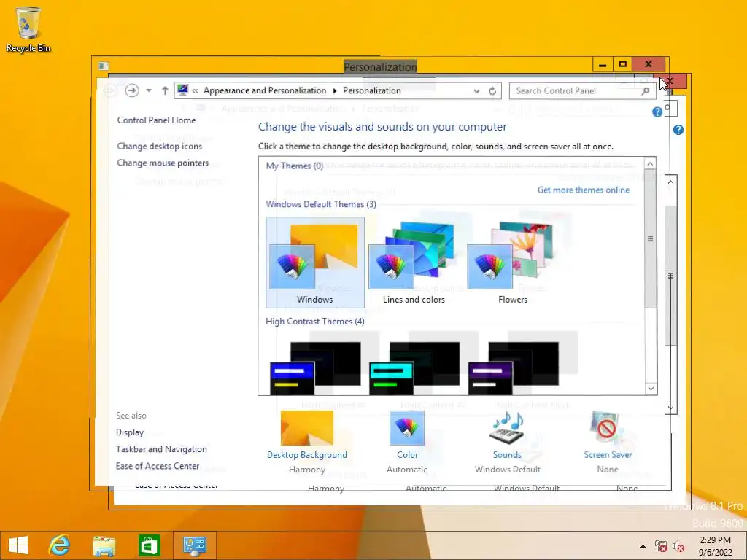Follow the Get more themes online link
The image size is (747, 560).
point(584,190)
